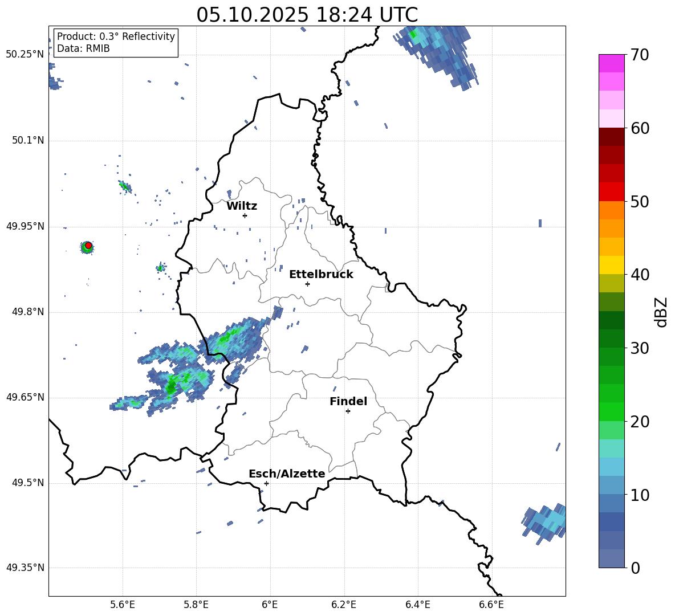
Task: Click the Esch/Alzette location cross marker
Action: (266, 483)
